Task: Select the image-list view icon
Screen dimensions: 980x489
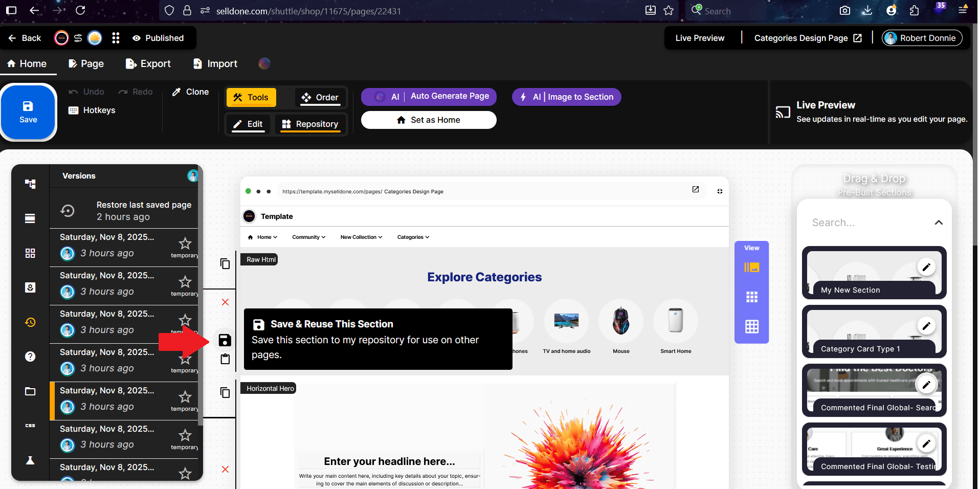Action: 752,267
